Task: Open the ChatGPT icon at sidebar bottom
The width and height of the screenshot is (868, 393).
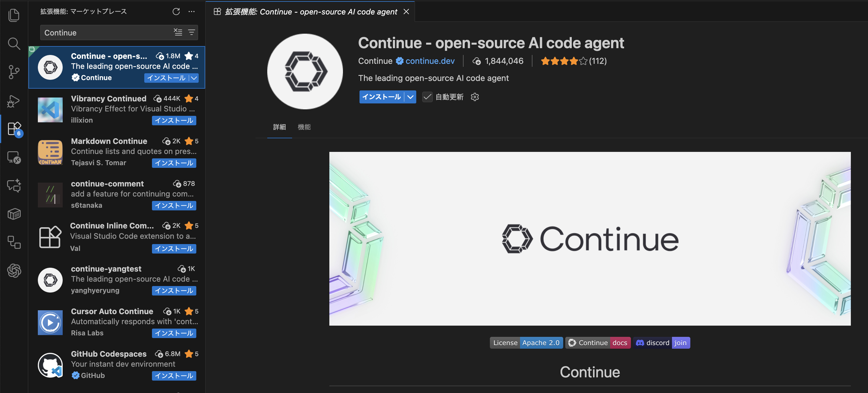Action: [14, 271]
